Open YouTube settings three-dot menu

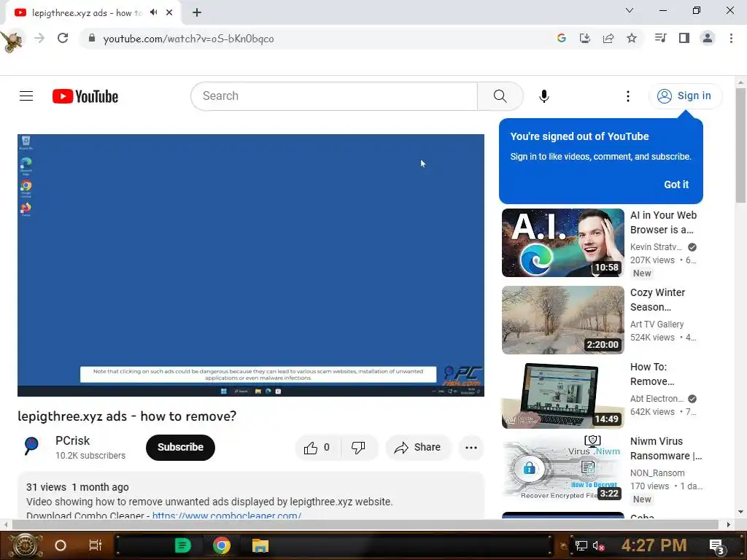628,96
